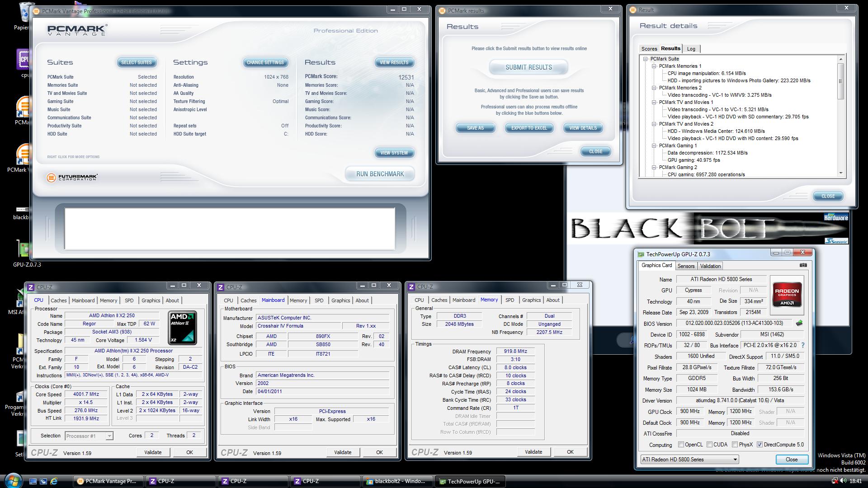Click the VIEW RESULTS button
This screenshot has height=488, width=868.
(394, 63)
